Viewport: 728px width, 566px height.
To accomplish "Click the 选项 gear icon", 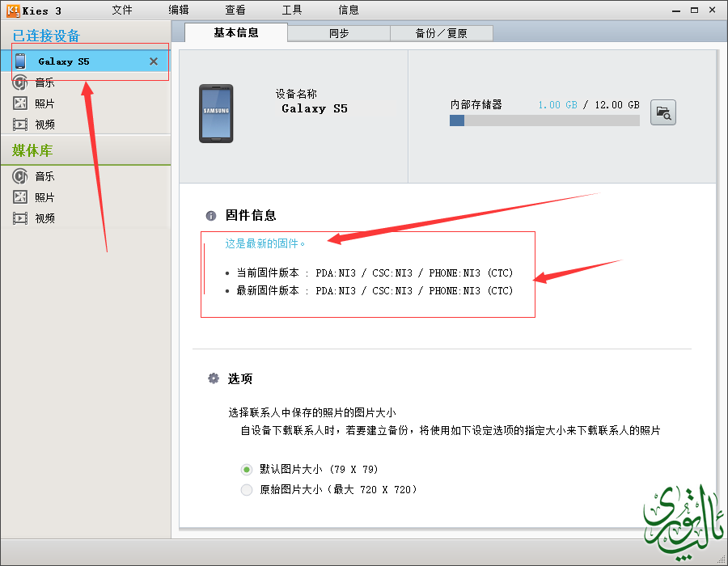I will [x=213, y=378].
